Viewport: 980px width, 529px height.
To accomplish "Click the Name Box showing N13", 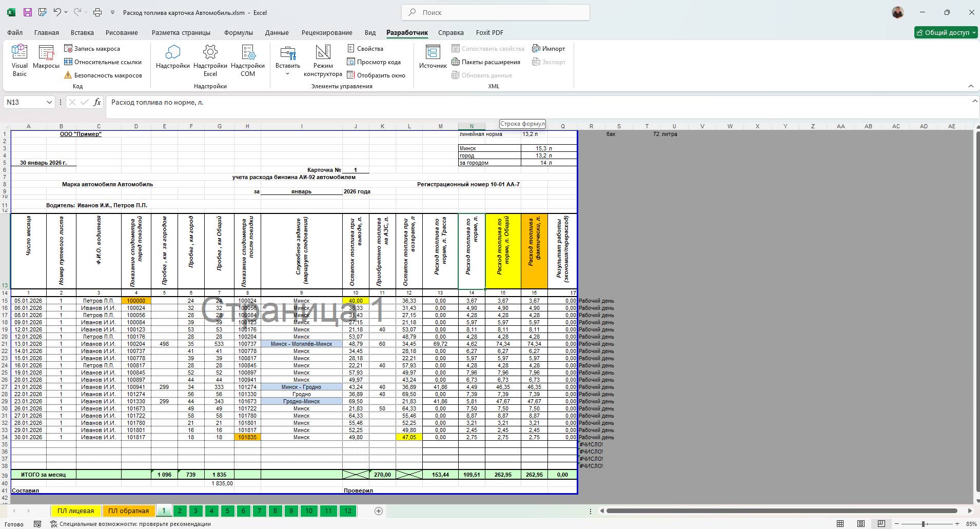I will (x=24, y=102).
